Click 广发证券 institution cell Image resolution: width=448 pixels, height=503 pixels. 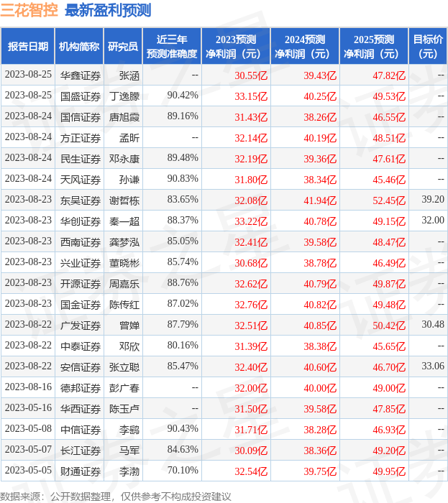point(81,326)
